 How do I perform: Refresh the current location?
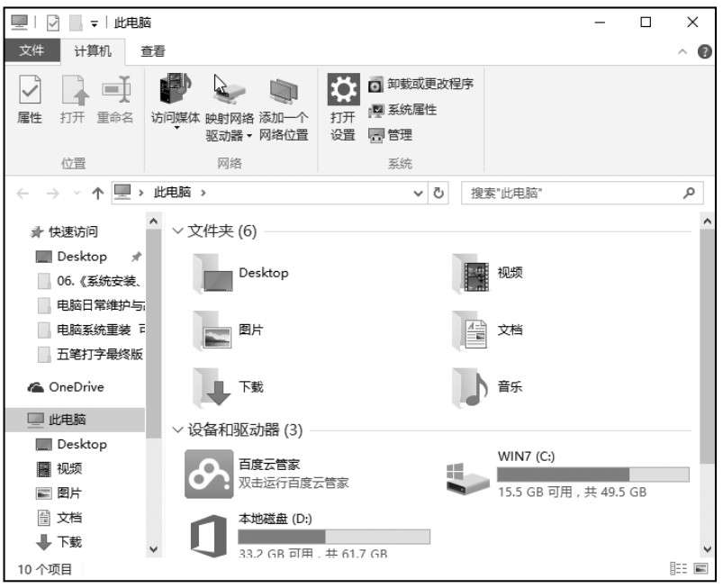438,193
